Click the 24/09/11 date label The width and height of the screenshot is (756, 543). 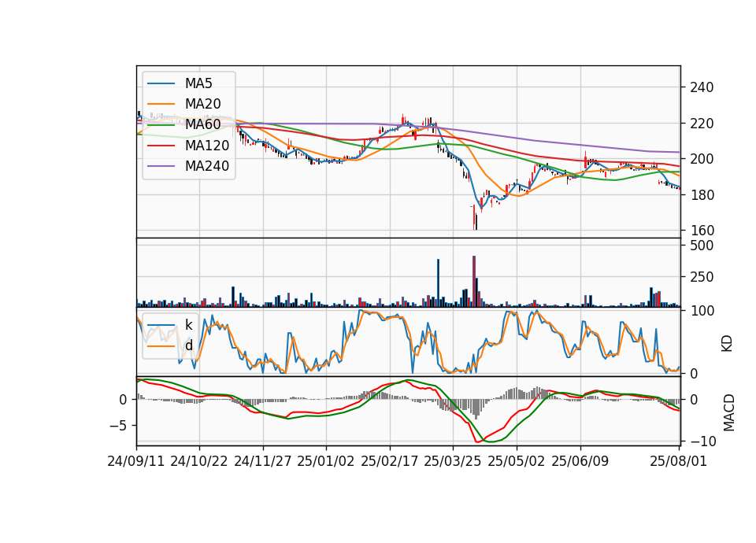pyautogui.click(x=136, y=461)
